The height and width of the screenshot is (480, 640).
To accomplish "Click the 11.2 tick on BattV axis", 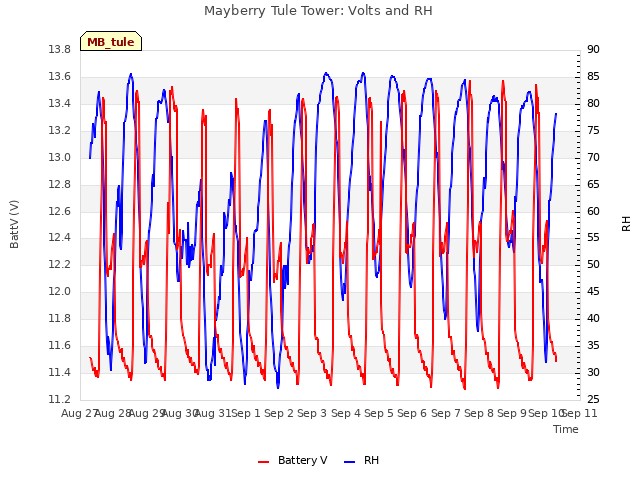I will (x=60, y=399).
